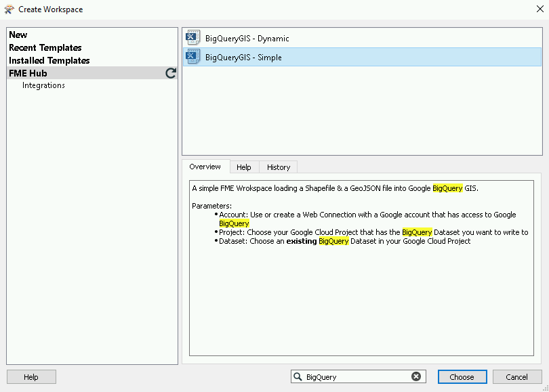Click the BigQueryGIS - Simple template icon
Viewport: 549px width, 392px height.
193,57
